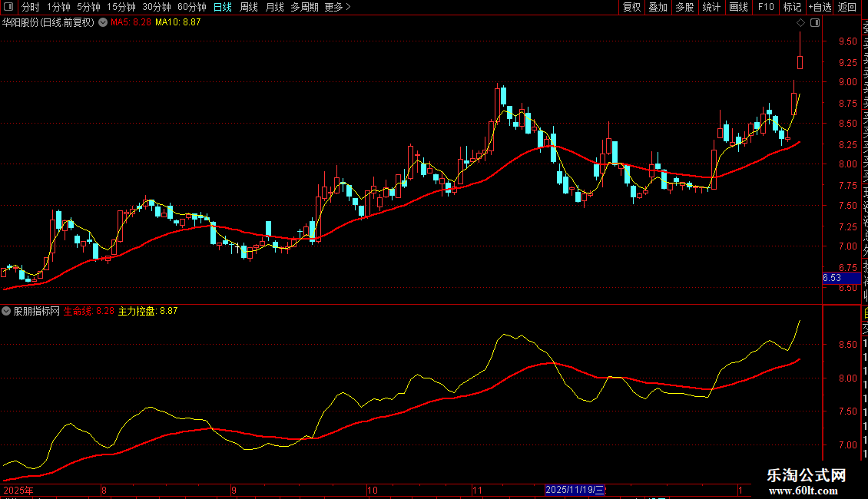Select the 日线 daily period tab
The image size is (868, 499).
click(223, 7)
